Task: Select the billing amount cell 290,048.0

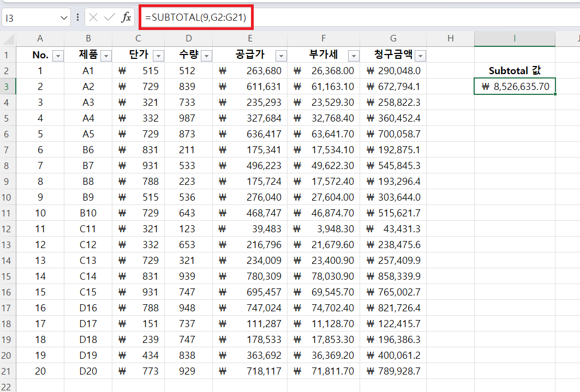Action: pos(393,70)
